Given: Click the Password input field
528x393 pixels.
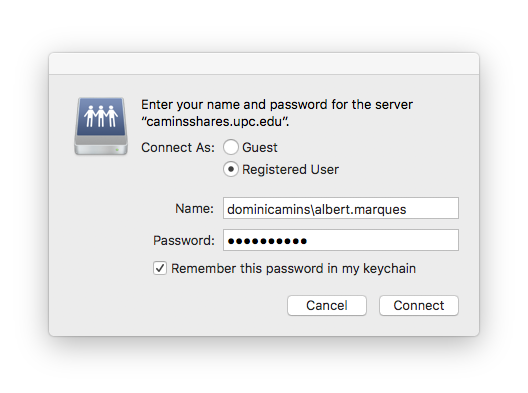Looking at the screenshot, I should point(340,240).
